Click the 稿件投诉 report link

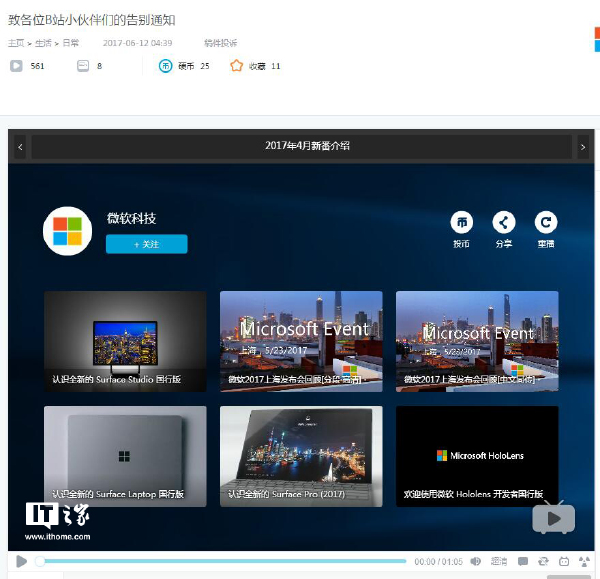point(220,43)
